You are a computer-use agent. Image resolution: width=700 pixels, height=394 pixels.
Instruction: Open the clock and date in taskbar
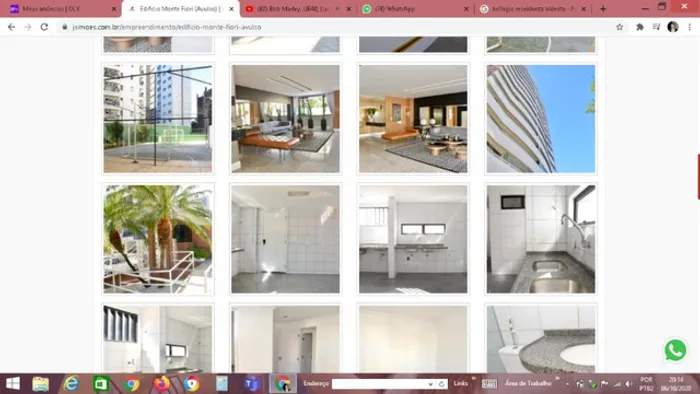676,384
